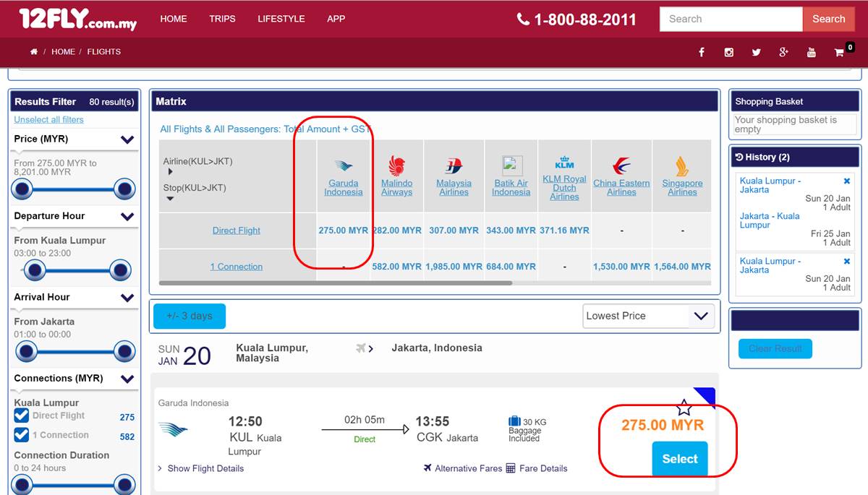Collapse the Price (MYR) filter section

tap(127, 139)
